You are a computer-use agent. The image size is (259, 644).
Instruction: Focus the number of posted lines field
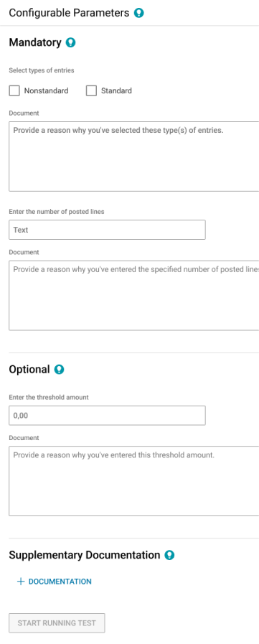pos(107,230)
